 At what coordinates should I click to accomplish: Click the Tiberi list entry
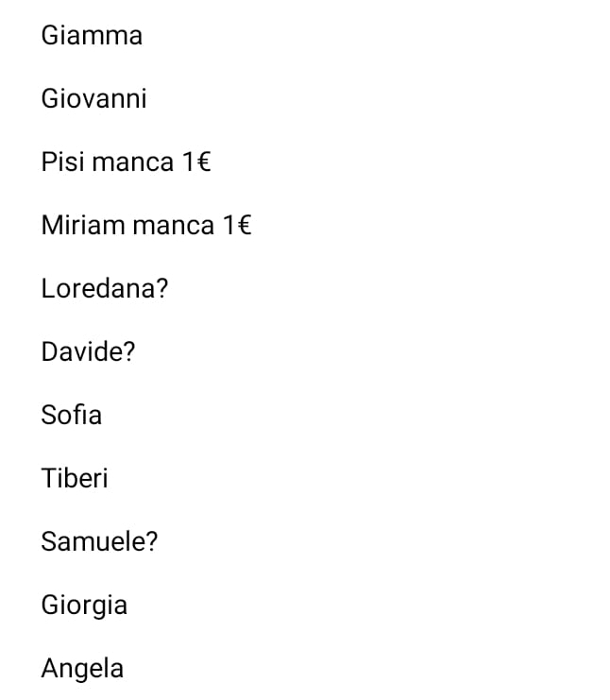75,479
